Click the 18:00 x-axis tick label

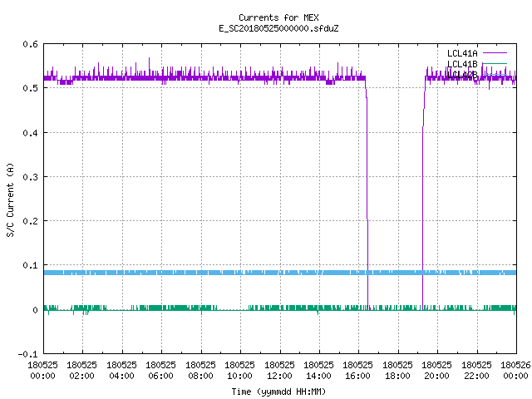click(x=397, y=370)
